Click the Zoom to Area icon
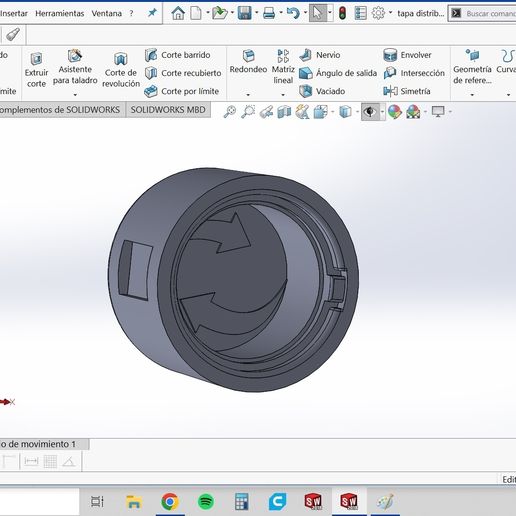Screen dimensions: 516x516 click(x=248, y=112)
